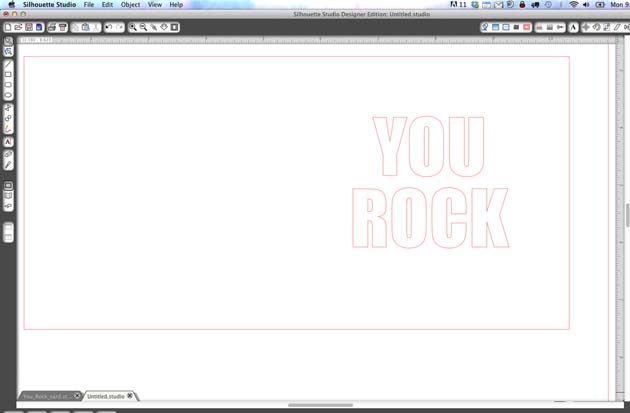Pick the Draw a Line tool
Image resolution: width=630 pixels, height=413 pixels.
(8, 64)
